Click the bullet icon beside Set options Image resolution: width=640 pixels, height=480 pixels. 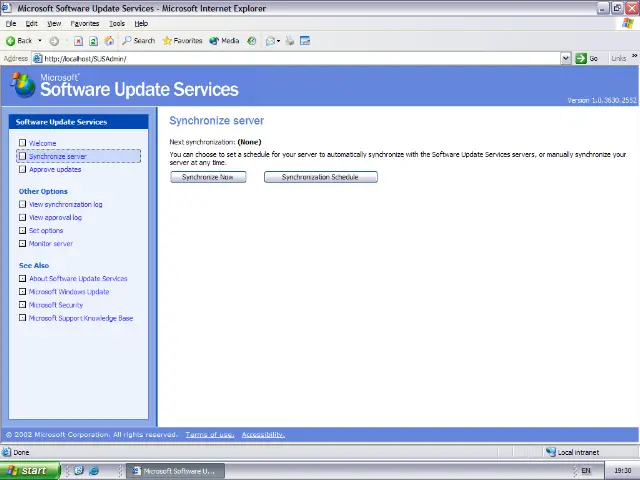point(22,230)
